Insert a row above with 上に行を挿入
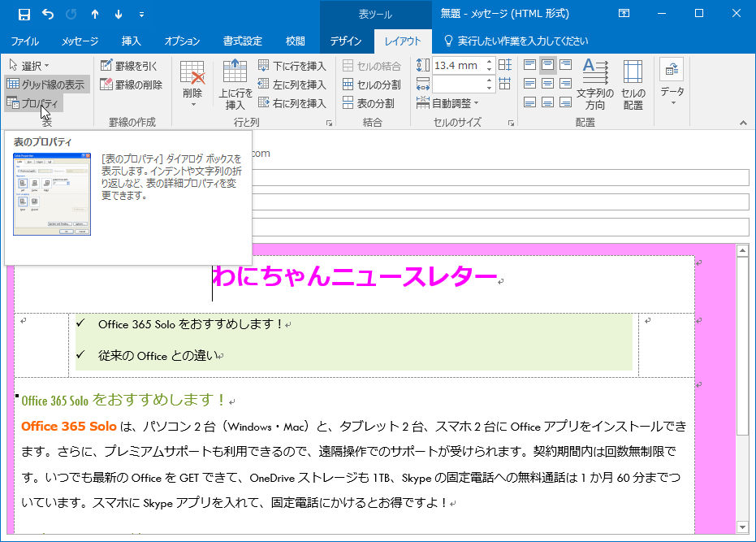 235,85
